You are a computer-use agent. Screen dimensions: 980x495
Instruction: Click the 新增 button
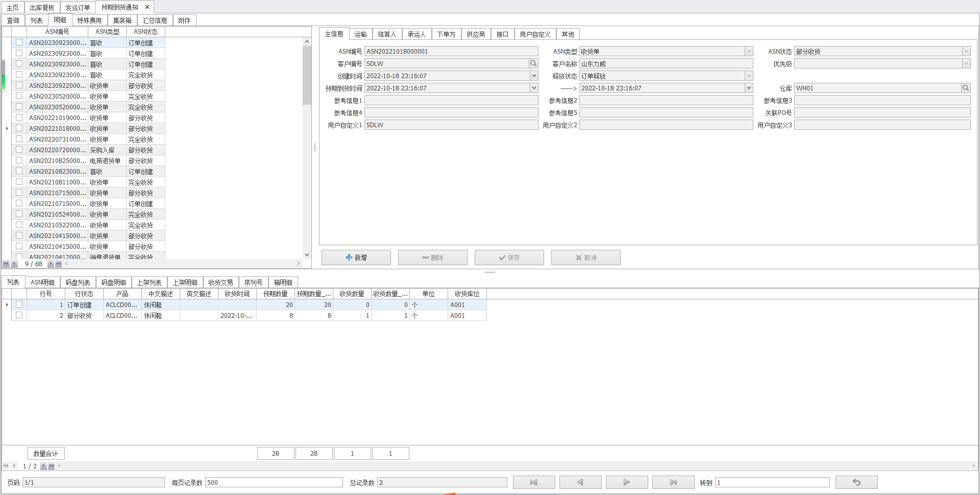pyautogui.click(x=356, y=257)
